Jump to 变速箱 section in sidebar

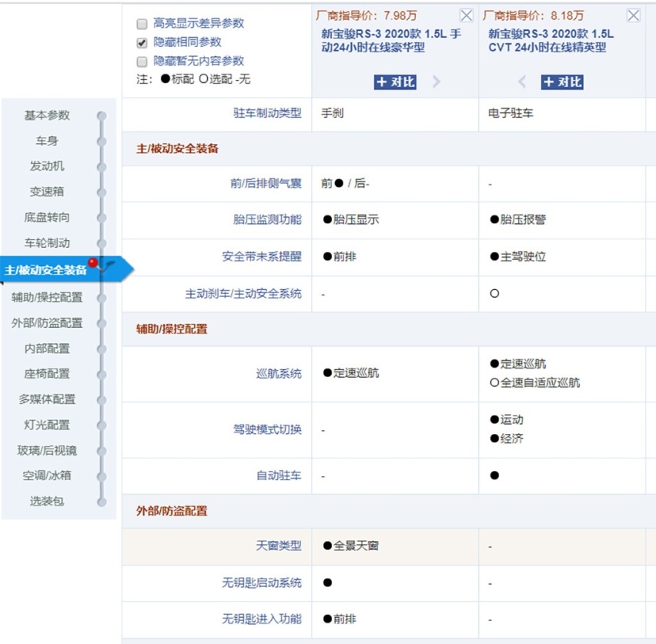tap(47, 192)
